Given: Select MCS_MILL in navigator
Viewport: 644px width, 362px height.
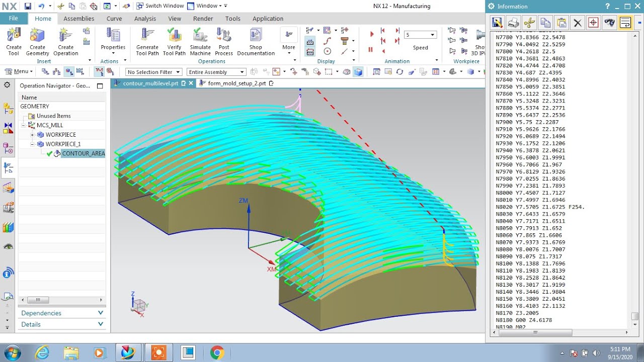Looking at the screenshot, I should 50,125.
